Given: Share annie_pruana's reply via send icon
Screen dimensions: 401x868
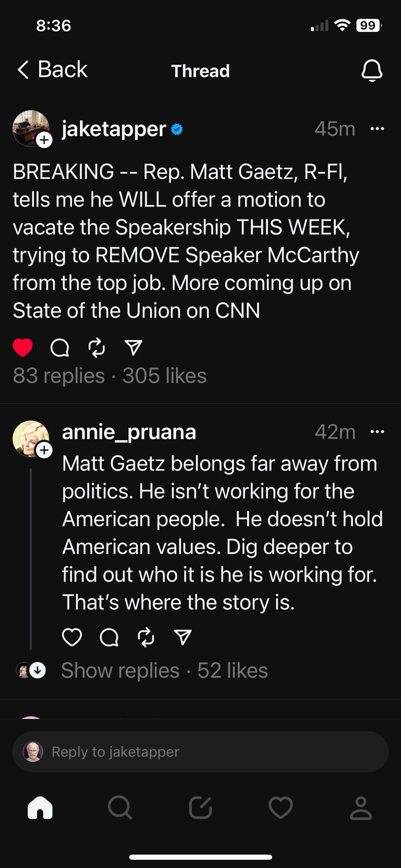Looking at the screenshot, I should pos(183,637).
